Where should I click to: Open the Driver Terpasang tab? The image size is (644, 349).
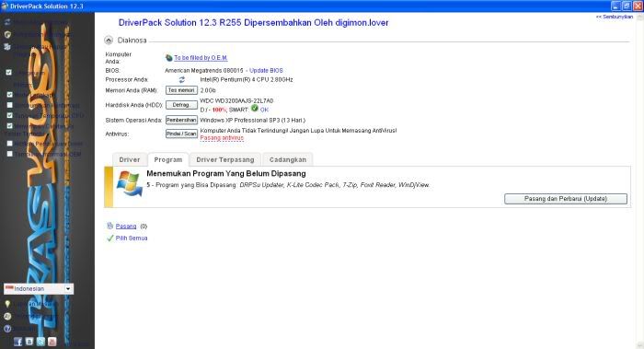click(225, 159)
